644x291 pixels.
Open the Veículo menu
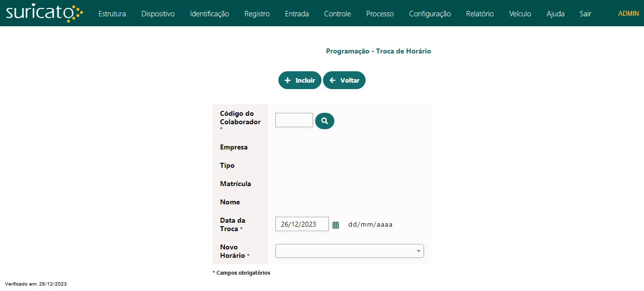(520, 14)
